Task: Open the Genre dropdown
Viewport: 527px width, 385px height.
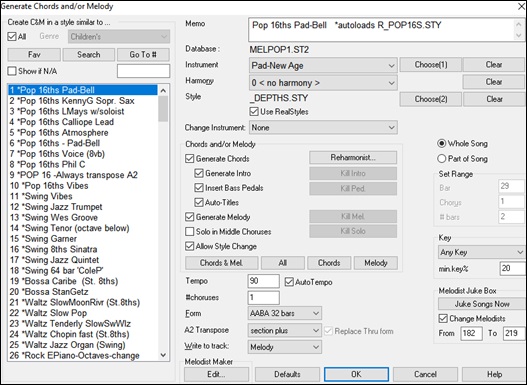Action: [x=119, y=37]
